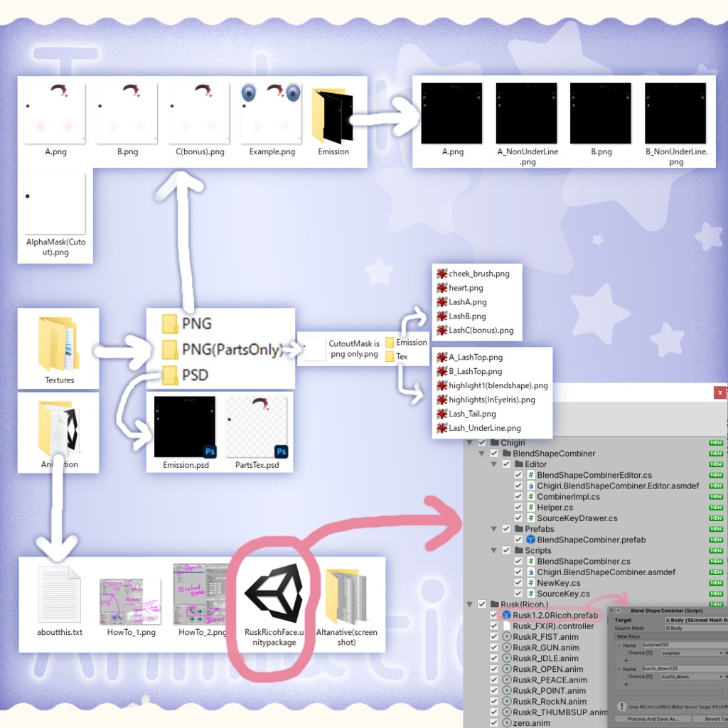
Task: Open the PSD folder
Action: pos(169,375)
